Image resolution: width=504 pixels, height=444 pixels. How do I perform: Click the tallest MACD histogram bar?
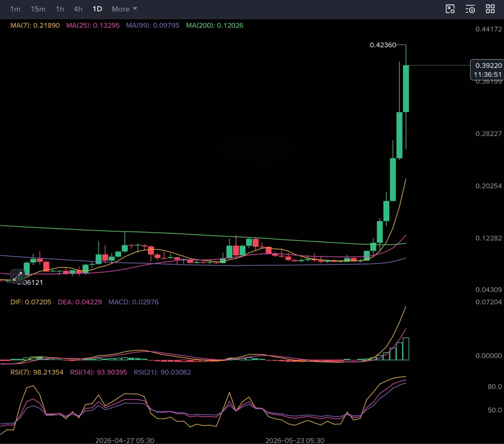[x=406, y=349]
